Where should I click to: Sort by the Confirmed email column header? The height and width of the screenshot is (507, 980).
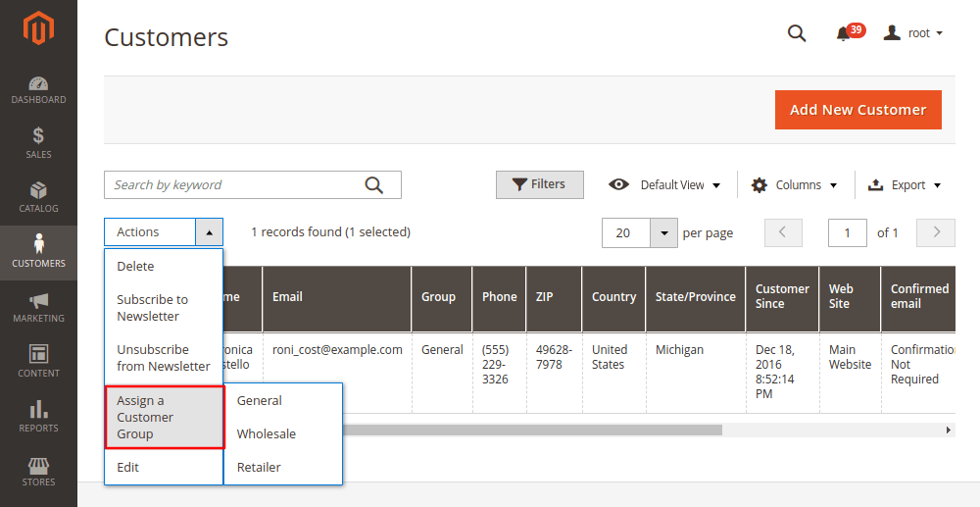(918, 299)
